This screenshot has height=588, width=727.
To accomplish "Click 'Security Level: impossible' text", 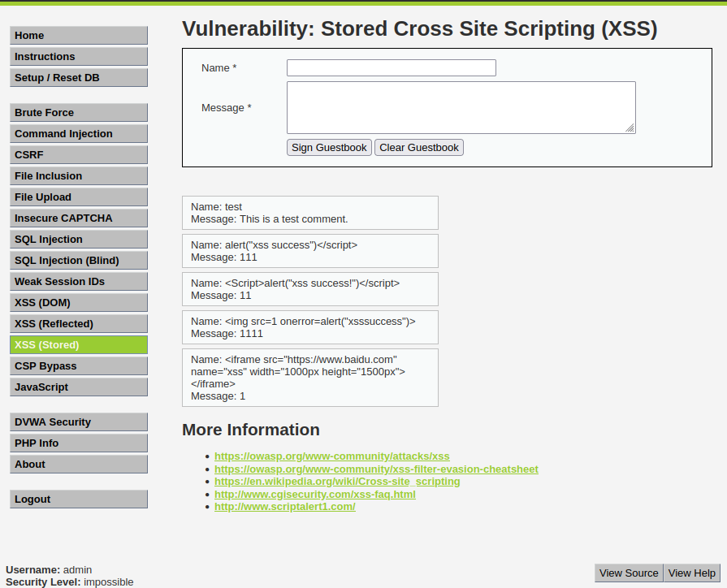I will [x=70, y=582].
